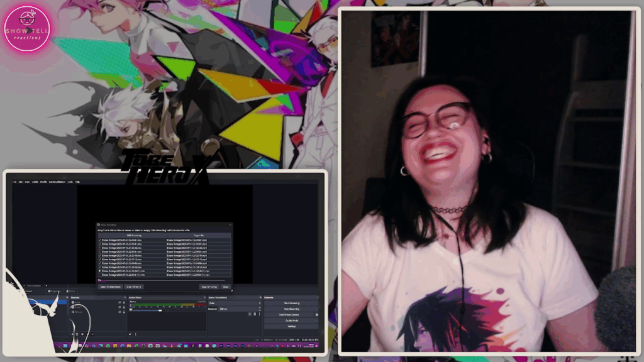Viewport: 644px width, 362px height.
Task: Add a new scene transition plus icon
Action: (x=250, y=314)
